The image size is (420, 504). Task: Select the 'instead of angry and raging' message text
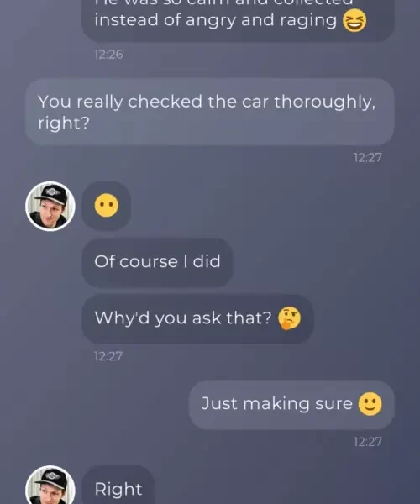(x=215, y=20)
